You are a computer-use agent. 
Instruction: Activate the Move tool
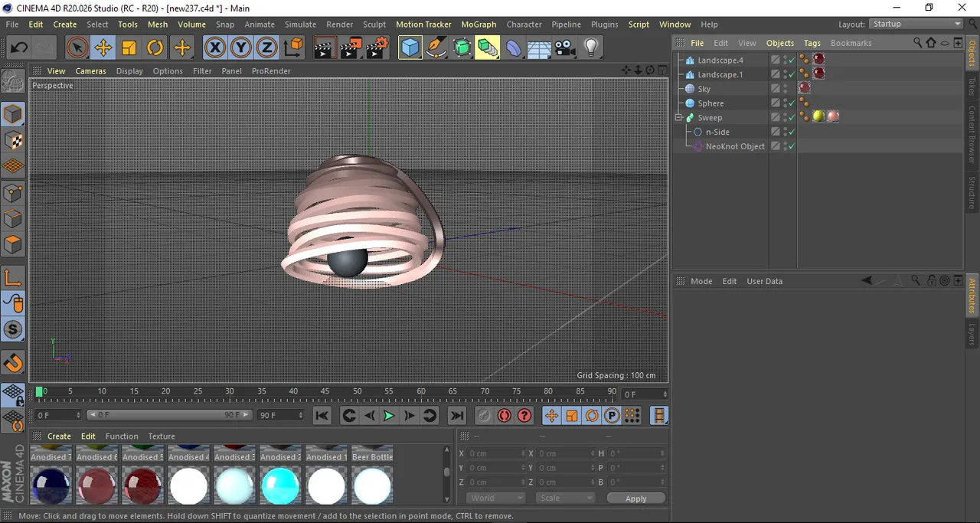pyautogui.click(x=103, y=48)
